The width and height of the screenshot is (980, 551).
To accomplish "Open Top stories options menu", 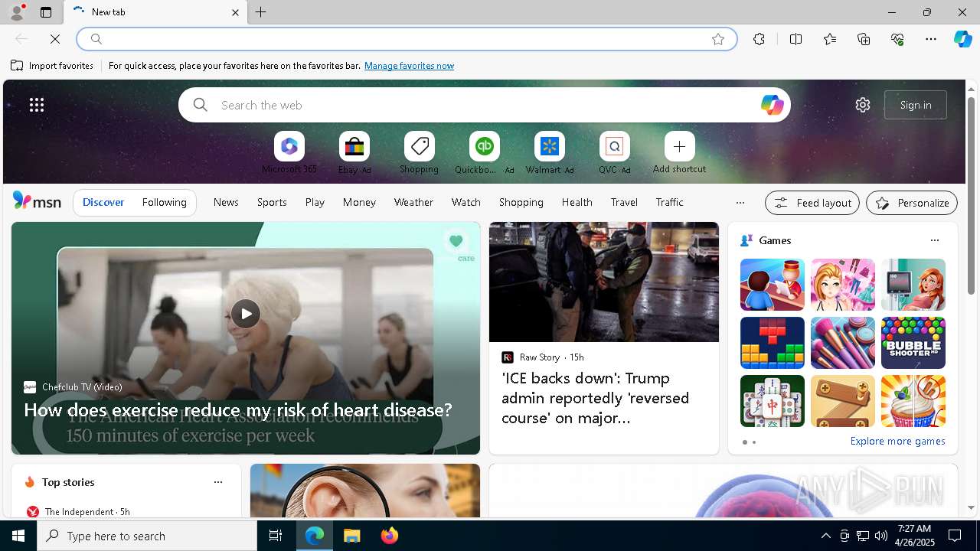I will click(218, 482).
